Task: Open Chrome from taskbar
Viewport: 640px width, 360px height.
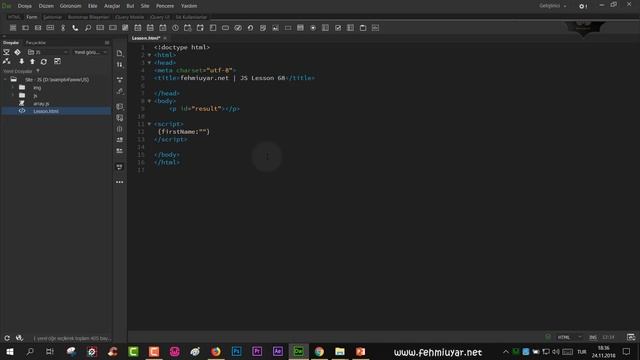Action: click(x=319, y=351)
